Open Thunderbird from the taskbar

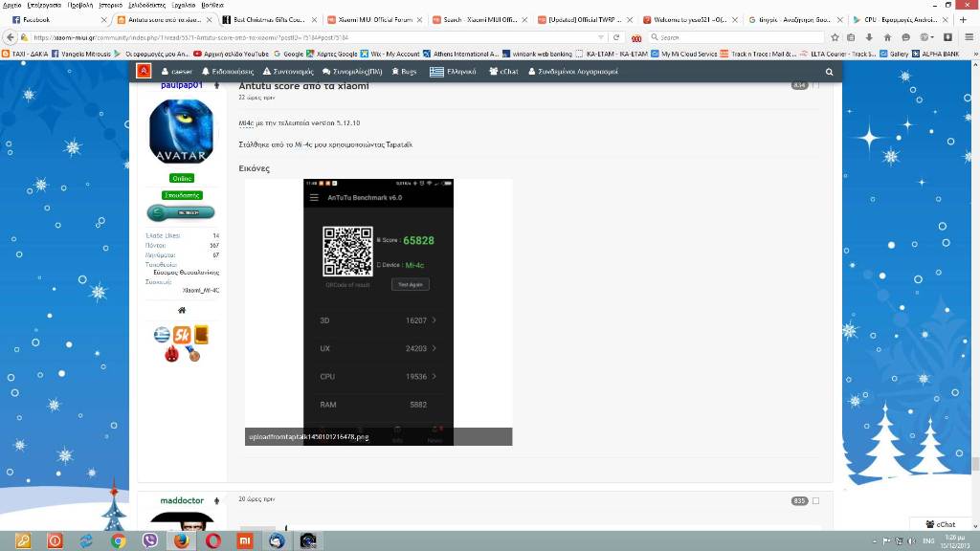tap(277, 540)
